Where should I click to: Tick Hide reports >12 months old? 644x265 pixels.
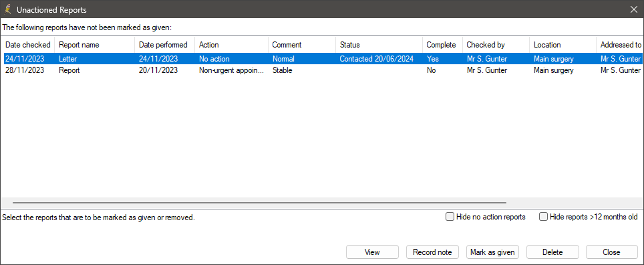coord(543,217)
